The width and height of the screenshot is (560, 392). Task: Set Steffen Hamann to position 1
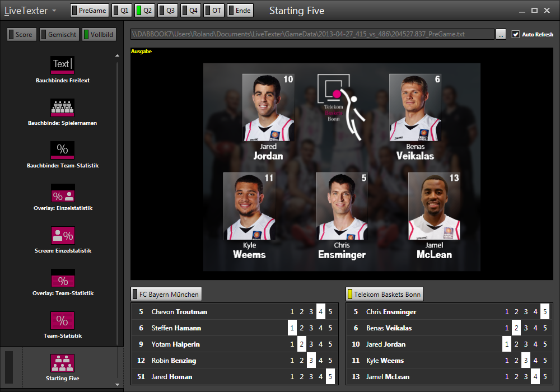[292, 328]
